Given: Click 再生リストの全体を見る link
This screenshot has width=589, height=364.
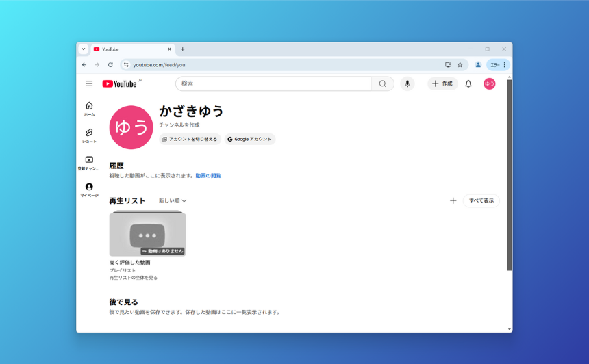Looking at the screenshot, I should point(134,278).
